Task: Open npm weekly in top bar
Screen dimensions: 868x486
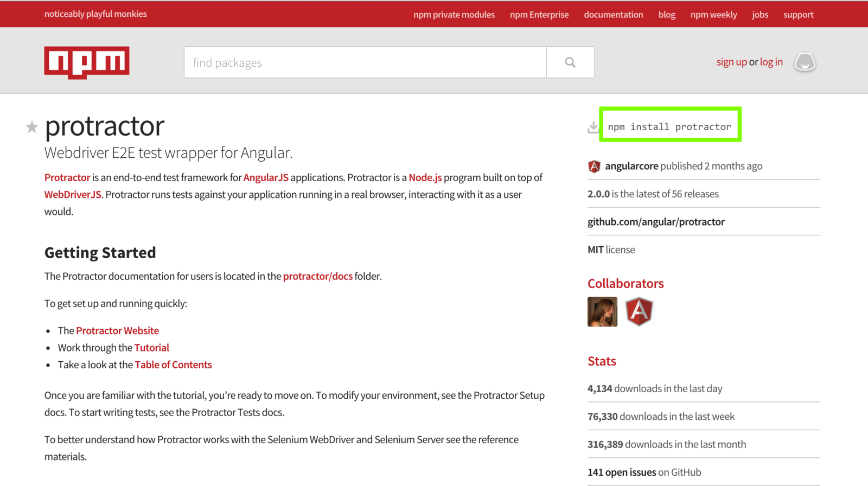Action: (713, 15)
